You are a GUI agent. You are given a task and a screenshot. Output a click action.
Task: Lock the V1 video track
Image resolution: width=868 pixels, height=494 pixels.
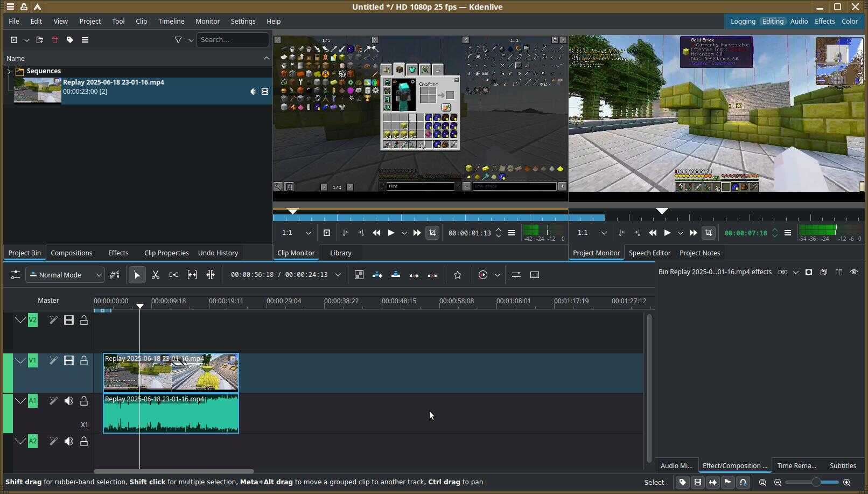point(84,360)
